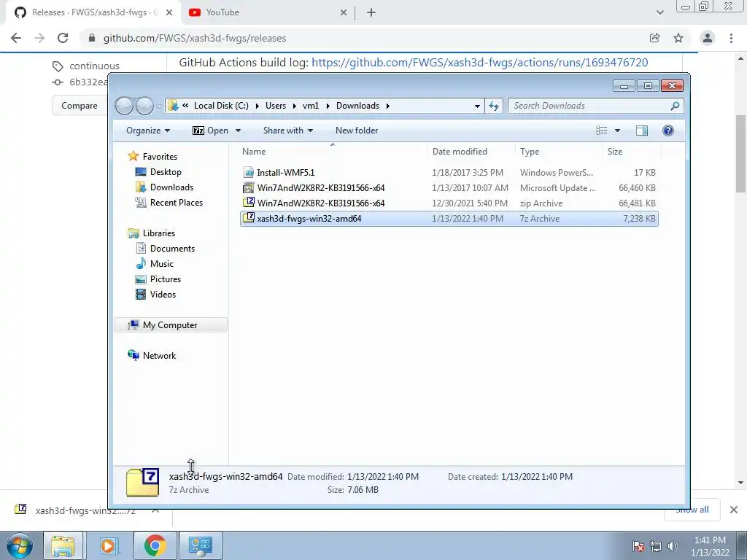Click the volume speaker tray icon
Screen dimensions: 747x560
[673, 546]
